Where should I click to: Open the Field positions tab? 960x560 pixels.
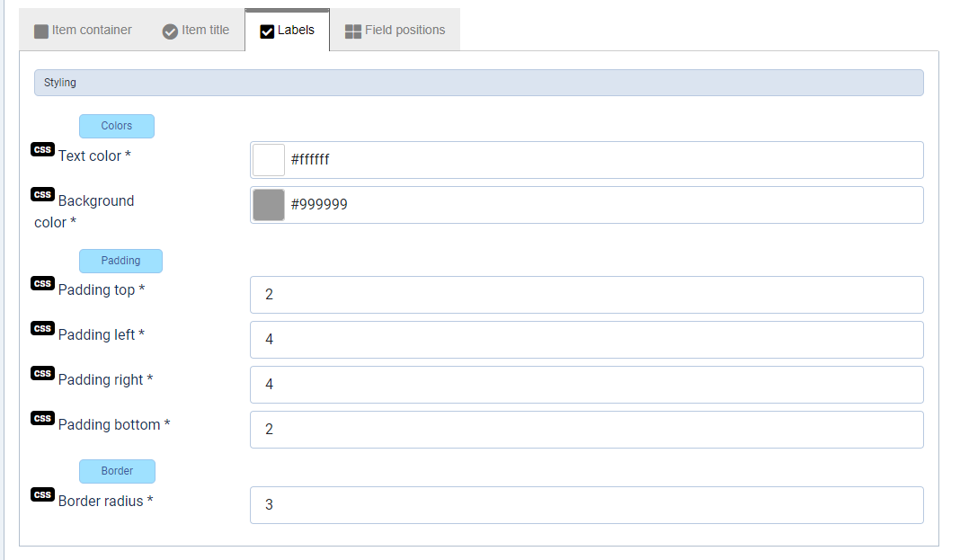[x=396, y=31]
